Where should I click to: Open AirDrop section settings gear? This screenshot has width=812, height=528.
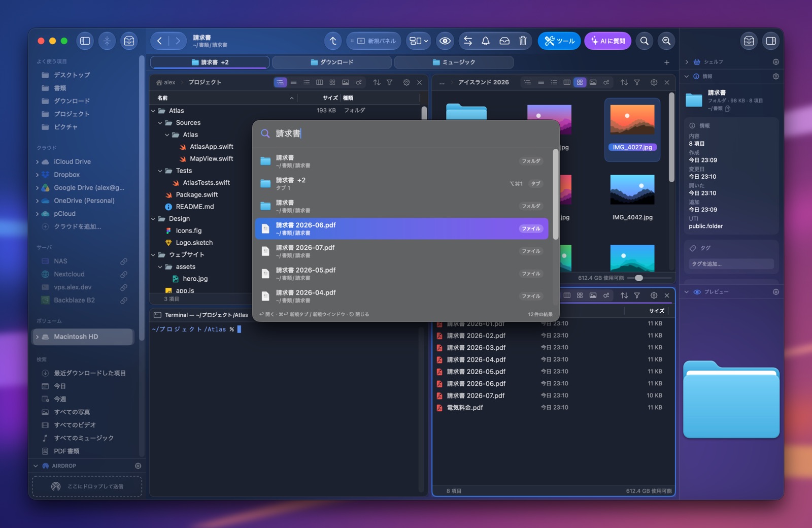tap(138, 466)
